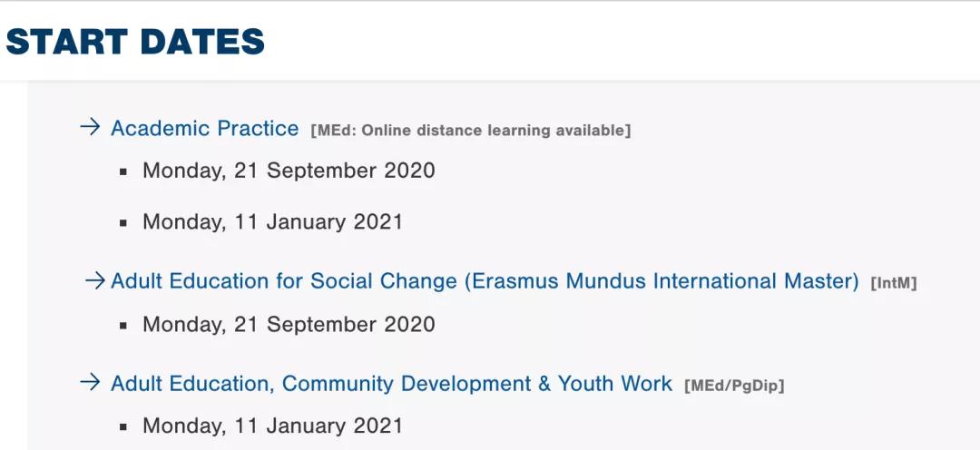Click the bullet under Community Development & Youth Work
This screenshot has width=980, height=450.
(123, 426)
